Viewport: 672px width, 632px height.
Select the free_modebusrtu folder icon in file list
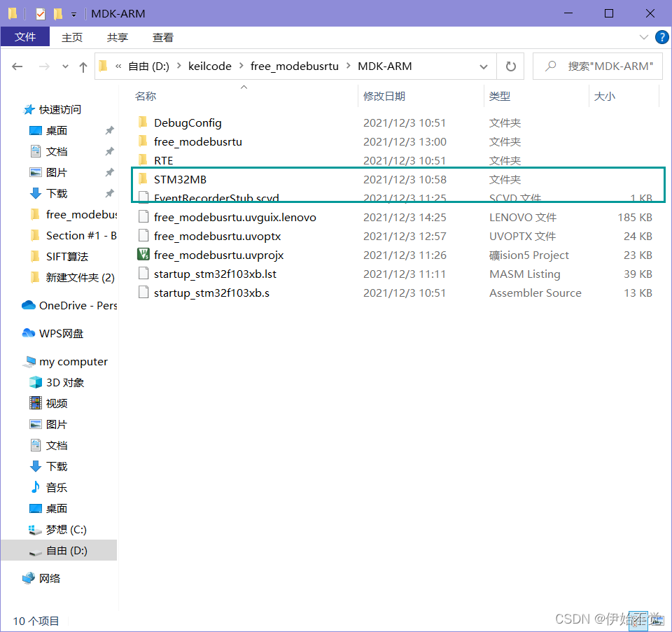click(x=143, y=141)
